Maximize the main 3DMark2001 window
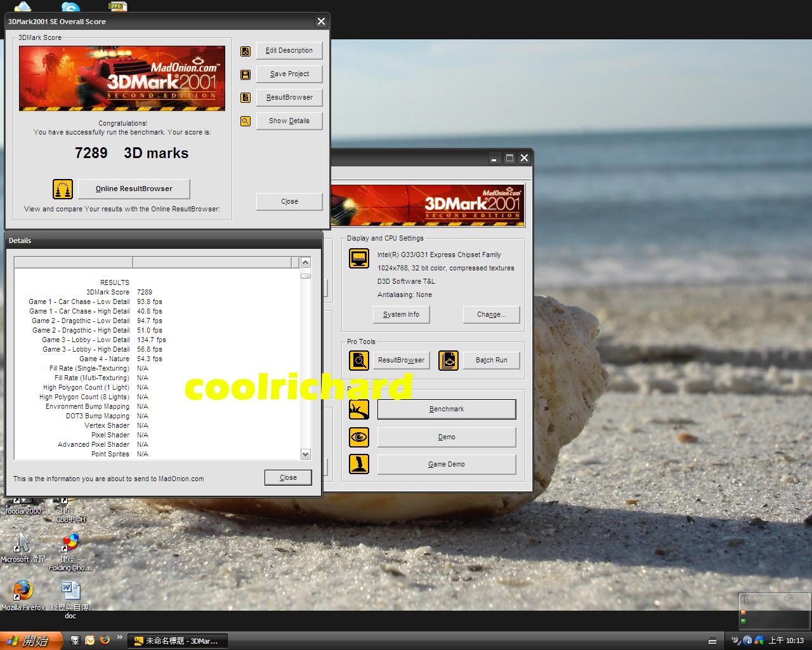 pos(509,158)
